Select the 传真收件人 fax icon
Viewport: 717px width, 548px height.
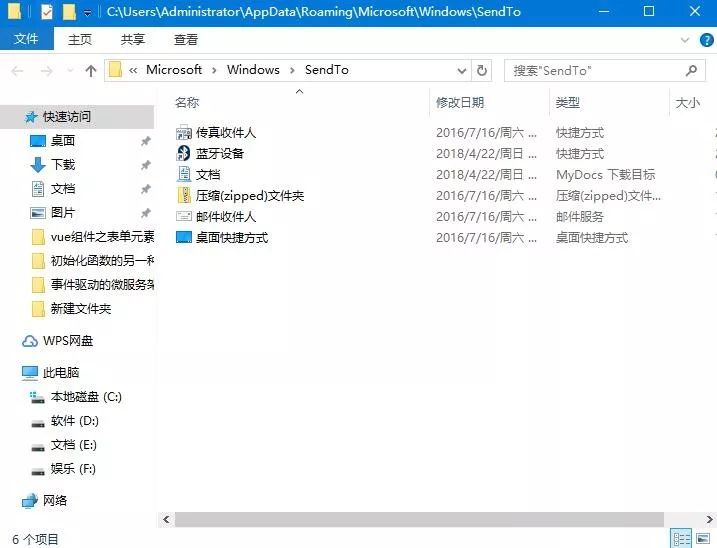[184, 132]
